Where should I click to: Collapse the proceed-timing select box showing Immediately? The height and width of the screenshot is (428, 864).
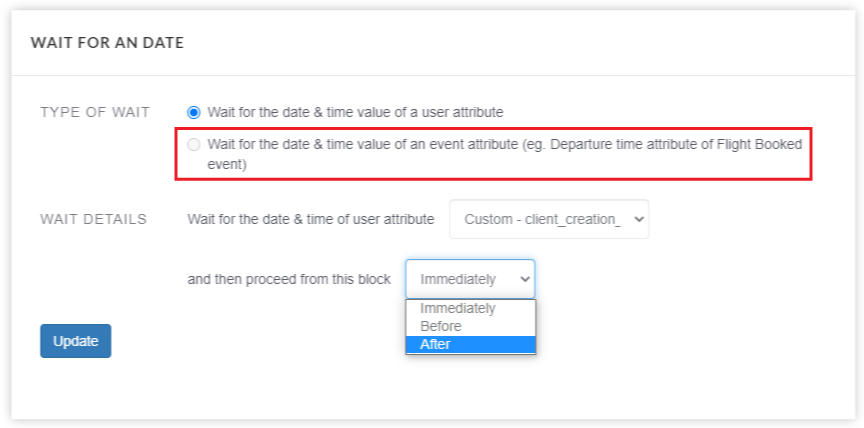(x=470, y=279)
